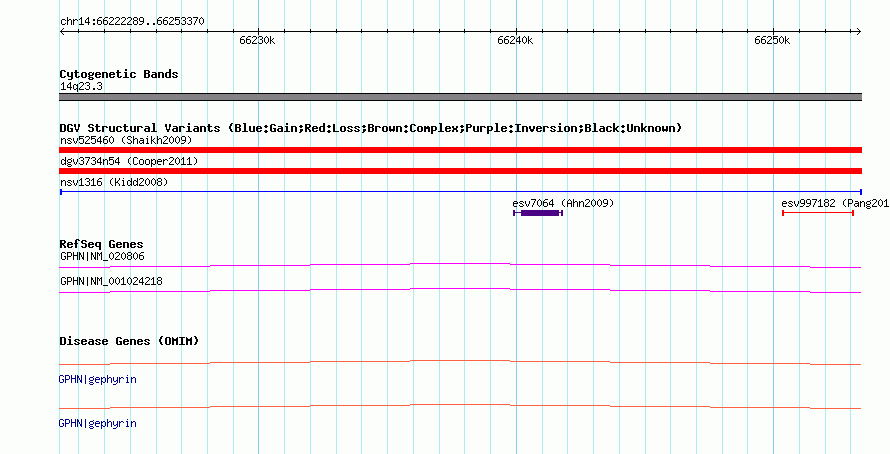The height and width of the screenshot is (454, 890).
Task: Select the blue nsv1316 gain variant line
Action: 460,192
